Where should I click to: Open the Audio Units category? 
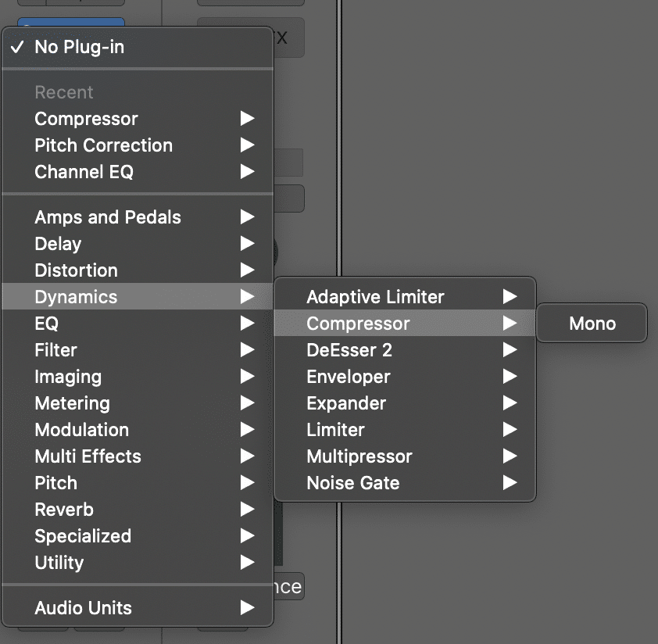click(138, 607)
